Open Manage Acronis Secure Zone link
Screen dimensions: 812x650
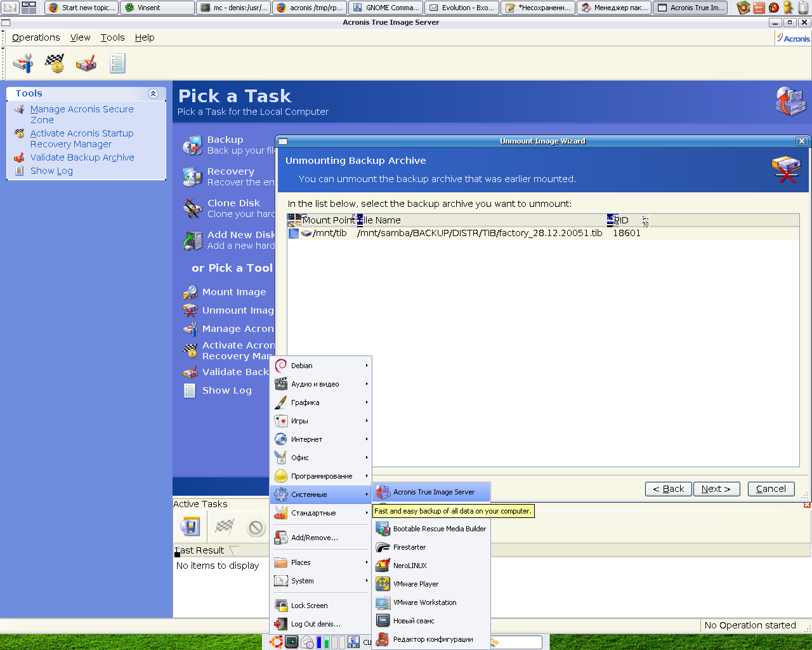click(x=82, y=114)
